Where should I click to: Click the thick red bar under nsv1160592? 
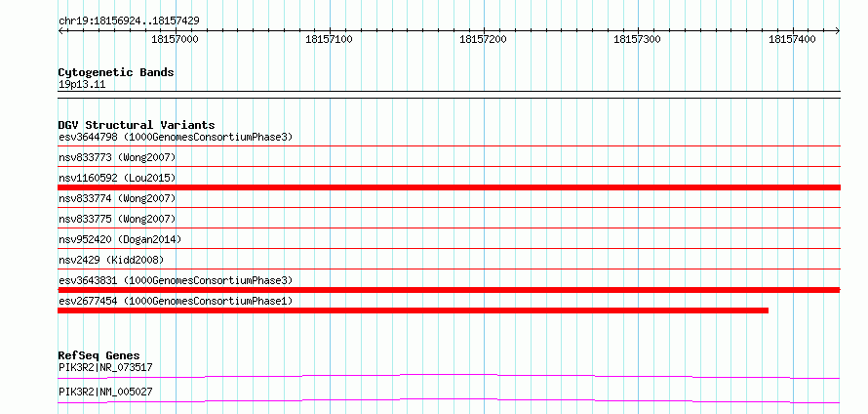click(x=449, y=187)
